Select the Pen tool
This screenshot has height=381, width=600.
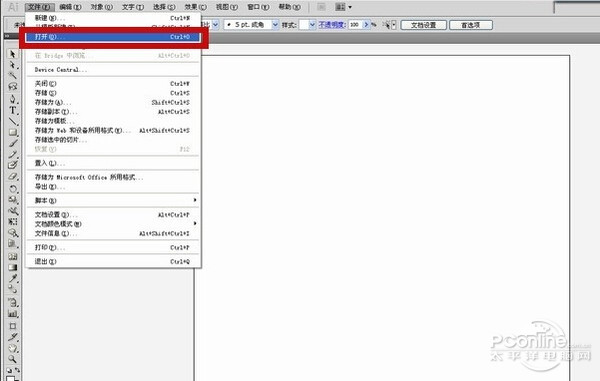12,99
